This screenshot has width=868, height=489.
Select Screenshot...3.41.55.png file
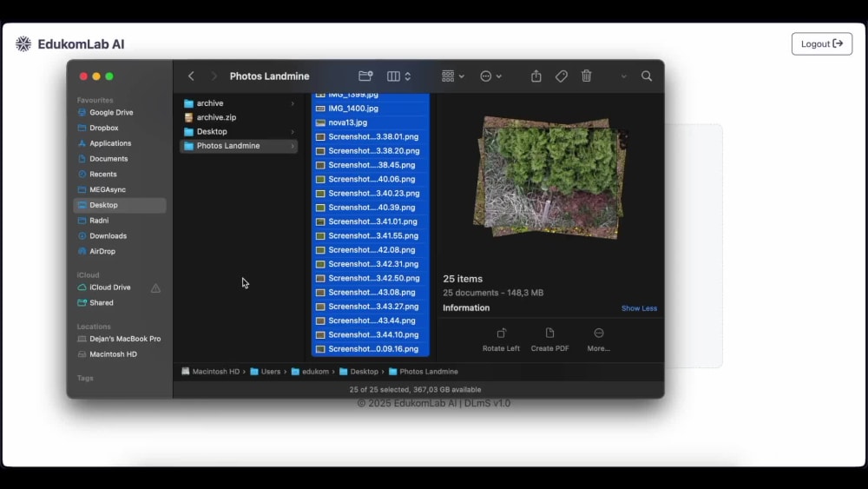point(371,236)
